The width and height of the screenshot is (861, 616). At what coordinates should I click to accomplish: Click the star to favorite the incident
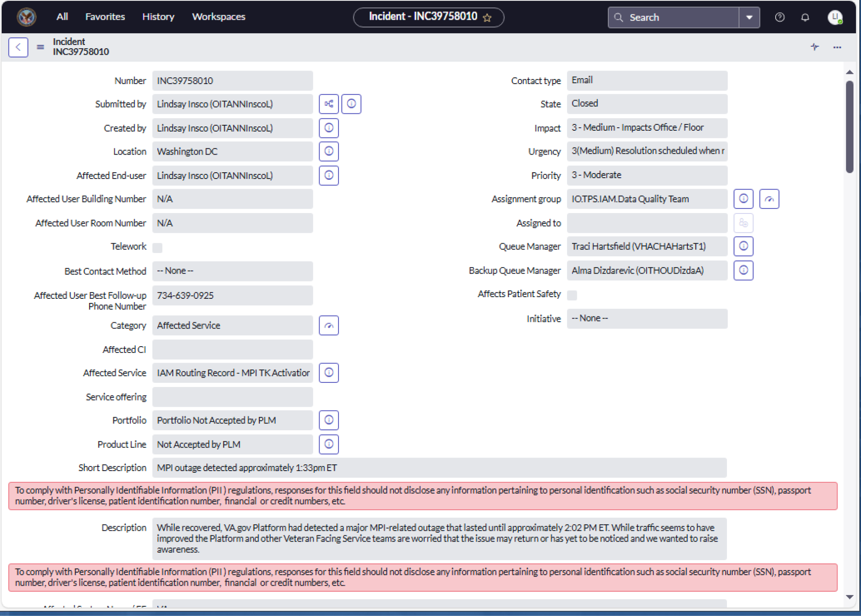(x=487, y=18)
